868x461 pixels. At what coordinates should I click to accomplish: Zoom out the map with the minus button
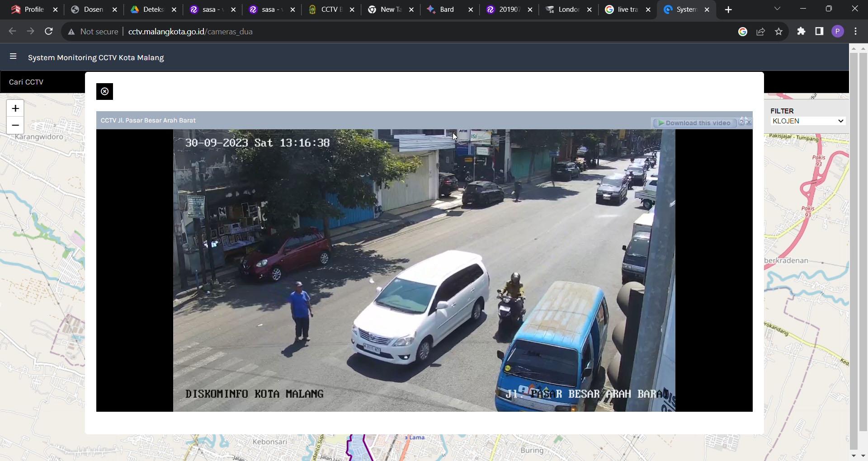pyautogui.click(x=15, y=125)
